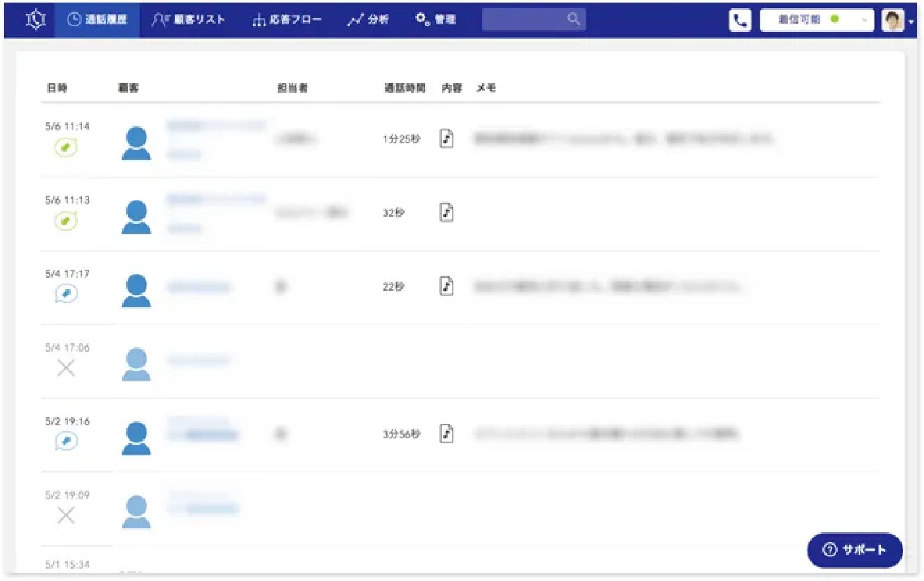Click the サポート help button
Viewport: 924px width, 581px height.
[855, 550]
